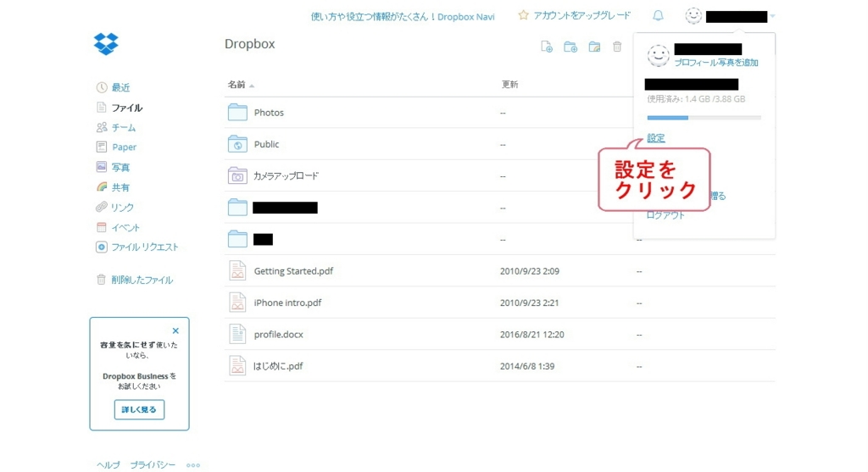Click the team people icon beside チーム
The width and height of the screenshot is (868, 472).
tap(102, 127)
